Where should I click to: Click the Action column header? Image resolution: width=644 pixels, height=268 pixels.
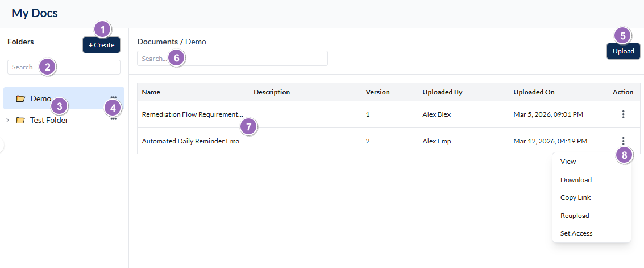[x=623, y=92]
